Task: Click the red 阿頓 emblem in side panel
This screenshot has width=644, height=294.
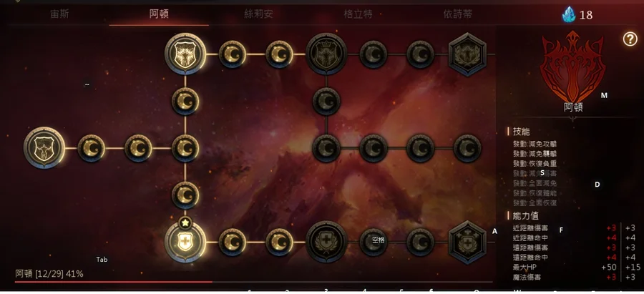Action: click(x=573, y=67)
